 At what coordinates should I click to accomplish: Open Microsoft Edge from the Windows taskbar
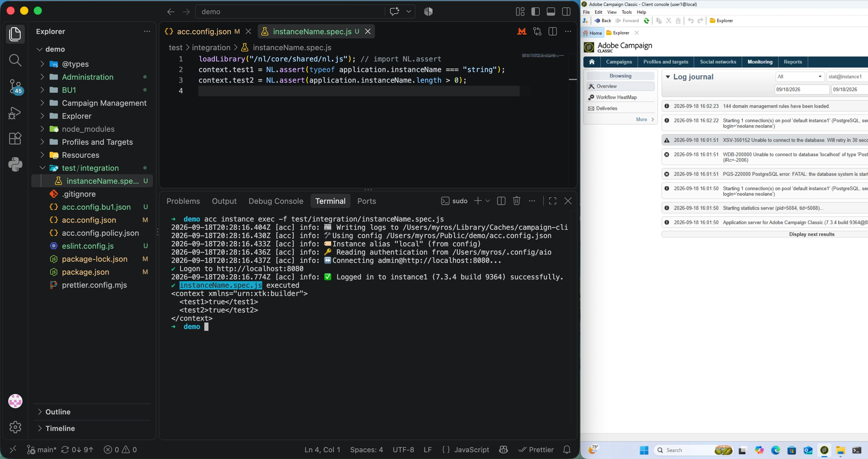tap(775, 450)
